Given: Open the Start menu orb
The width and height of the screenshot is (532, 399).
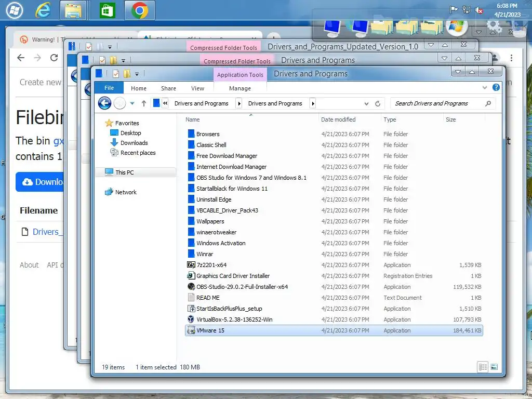Looking at the screenshot, I should pyautogui.click(x=14, y=10).
